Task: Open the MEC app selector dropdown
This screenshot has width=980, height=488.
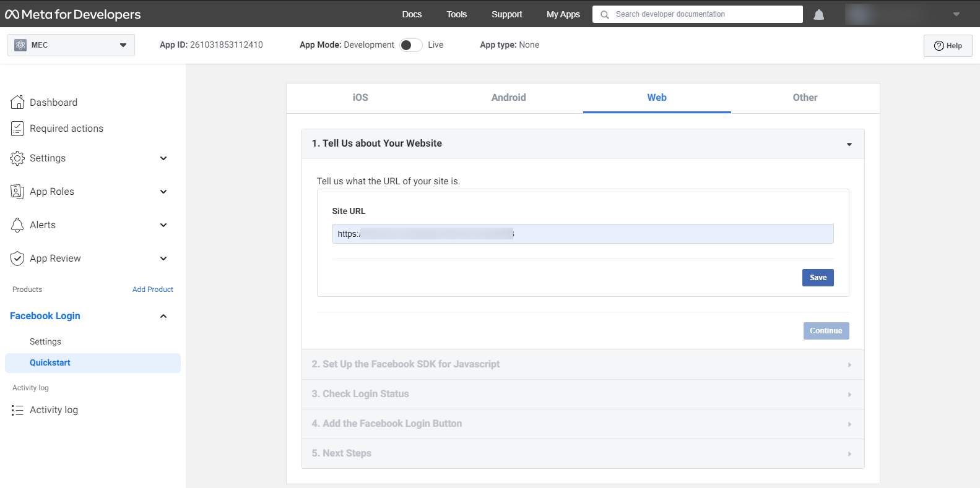Action: 71,45
